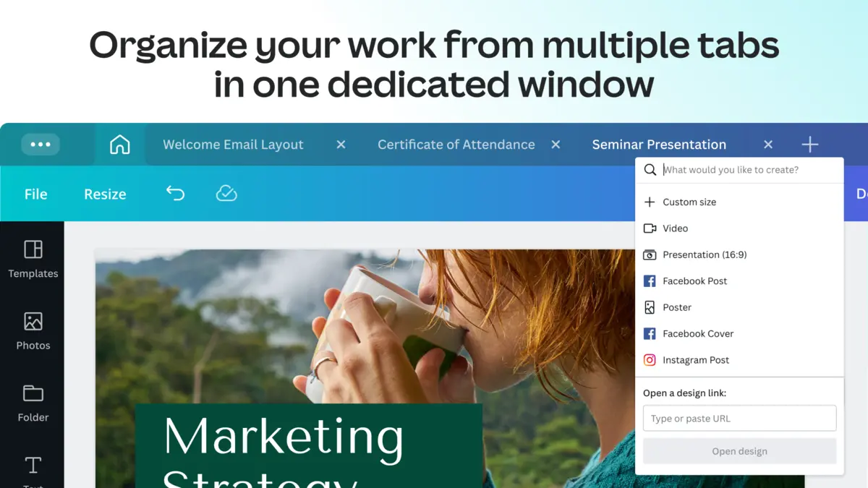Check the cloud save status icon
Screen dimensions: 868x488
click(226, 193)
